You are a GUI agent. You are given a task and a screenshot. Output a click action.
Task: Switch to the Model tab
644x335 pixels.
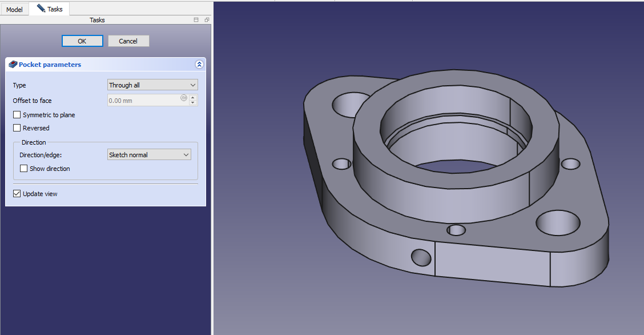pyautogui.click(x=14, y=10)
